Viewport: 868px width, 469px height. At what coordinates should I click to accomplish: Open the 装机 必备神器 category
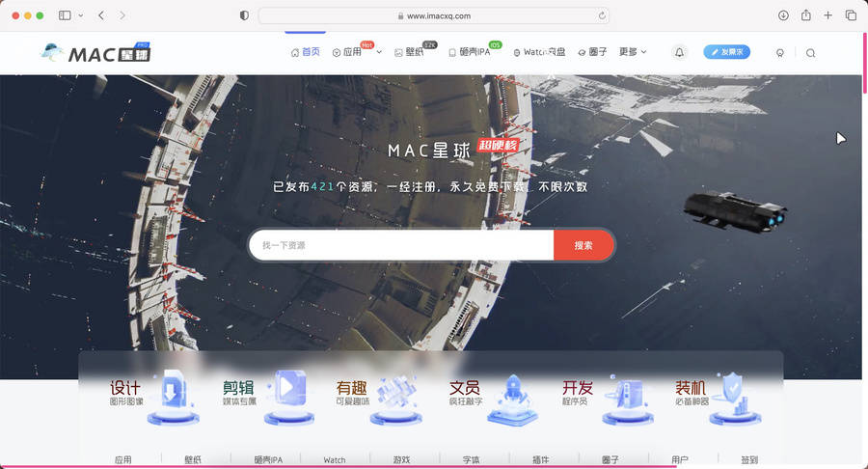(x=718, y=397)
